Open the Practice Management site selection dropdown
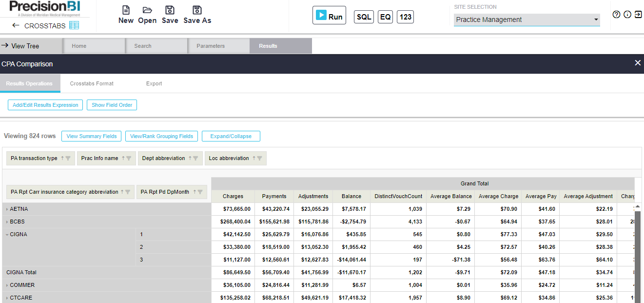The width and height of the screenshot is (644, 303). pos(596,20)
